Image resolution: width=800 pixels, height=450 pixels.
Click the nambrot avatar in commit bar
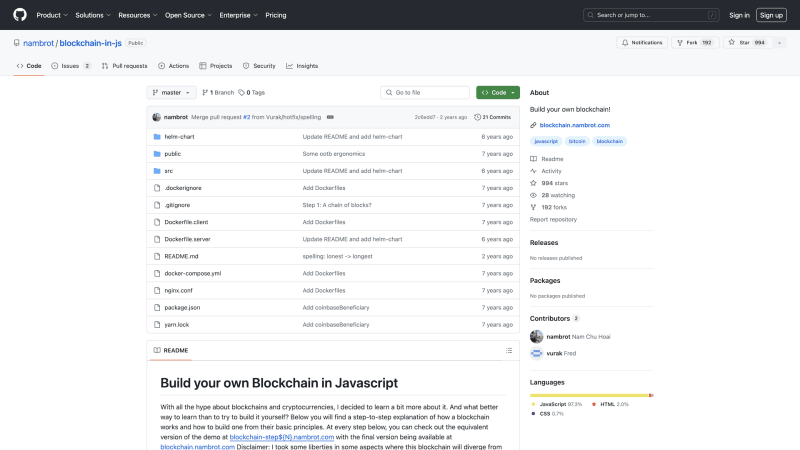click(x=157, y=117)
